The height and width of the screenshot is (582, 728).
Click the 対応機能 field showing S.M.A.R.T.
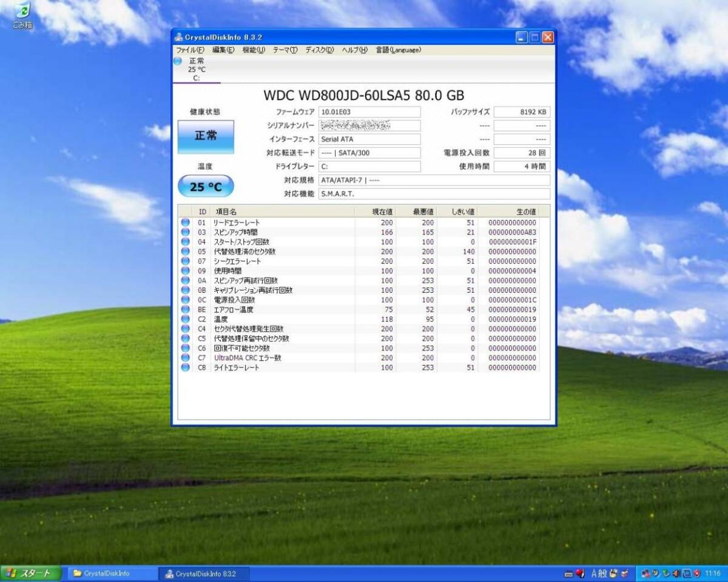coord(434,194)
